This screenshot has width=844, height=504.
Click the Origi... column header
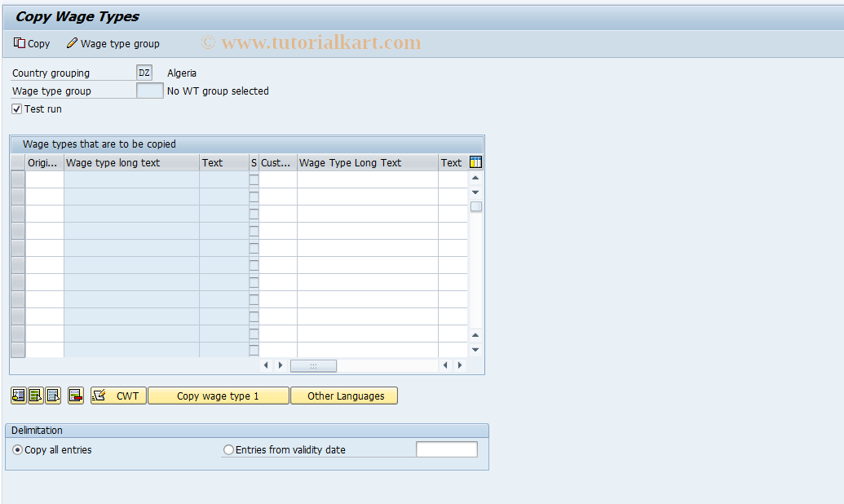point(45,162)
